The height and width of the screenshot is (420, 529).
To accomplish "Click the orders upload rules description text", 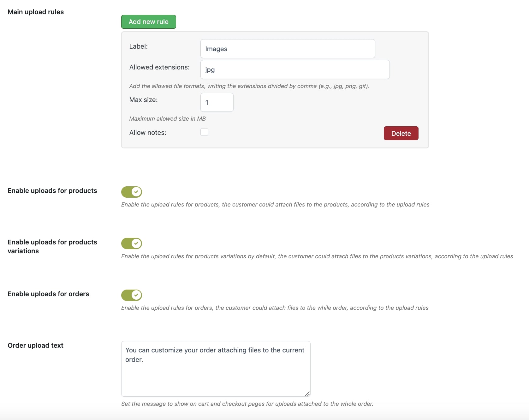I will point(275,308).
